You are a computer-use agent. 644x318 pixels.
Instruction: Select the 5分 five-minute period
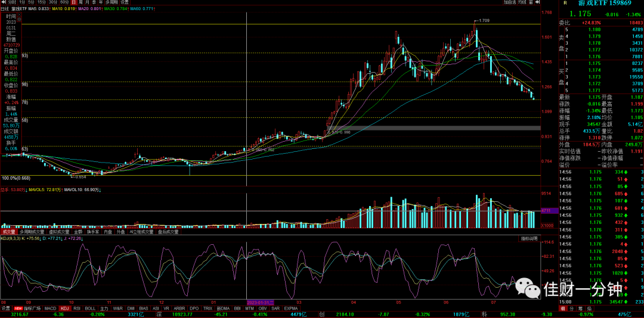click(31, 2)
